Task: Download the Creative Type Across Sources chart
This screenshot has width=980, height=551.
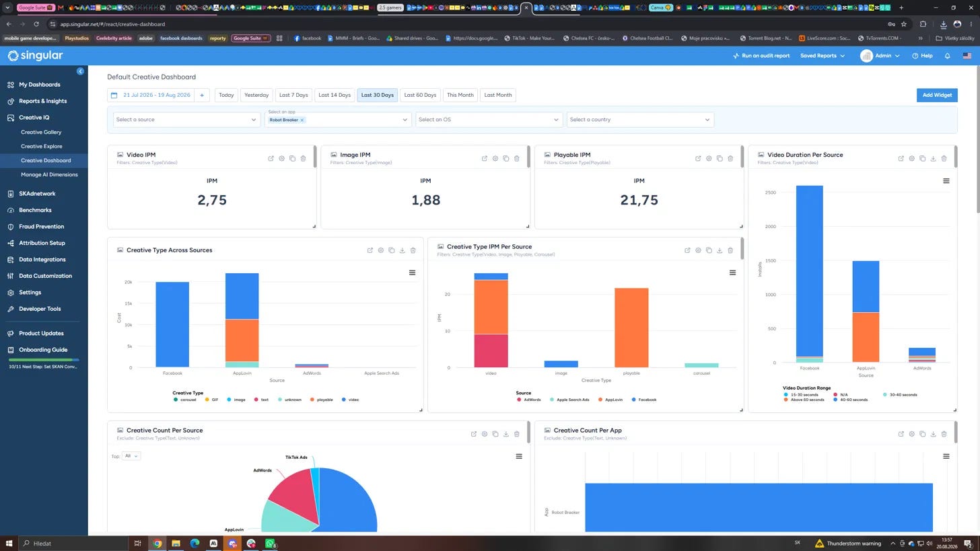Action: (x=403, y=250)
